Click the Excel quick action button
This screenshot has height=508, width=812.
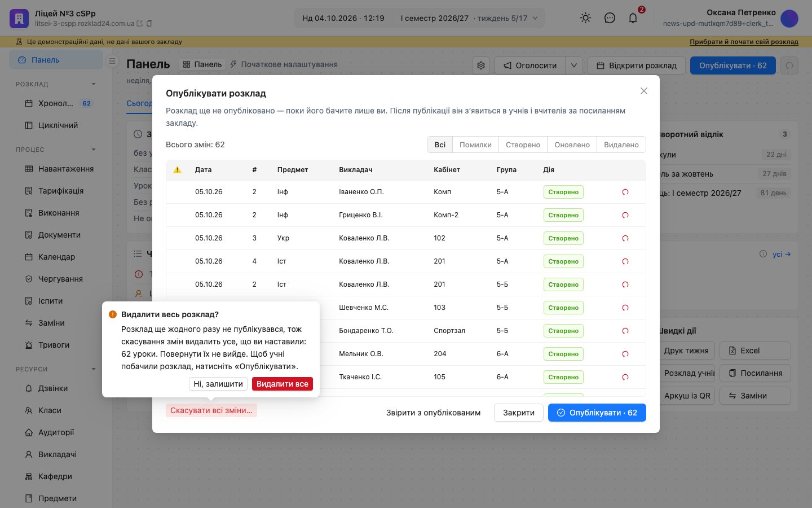[755, 351]
